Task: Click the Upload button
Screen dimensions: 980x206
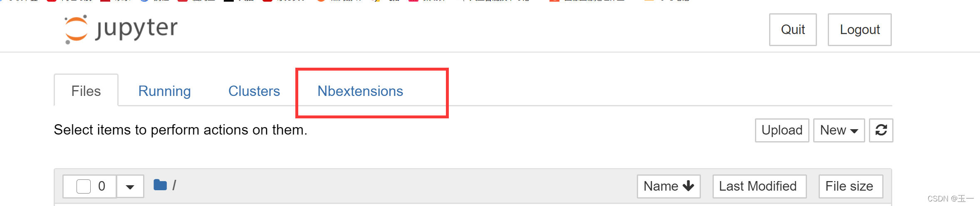Action: 782,130
